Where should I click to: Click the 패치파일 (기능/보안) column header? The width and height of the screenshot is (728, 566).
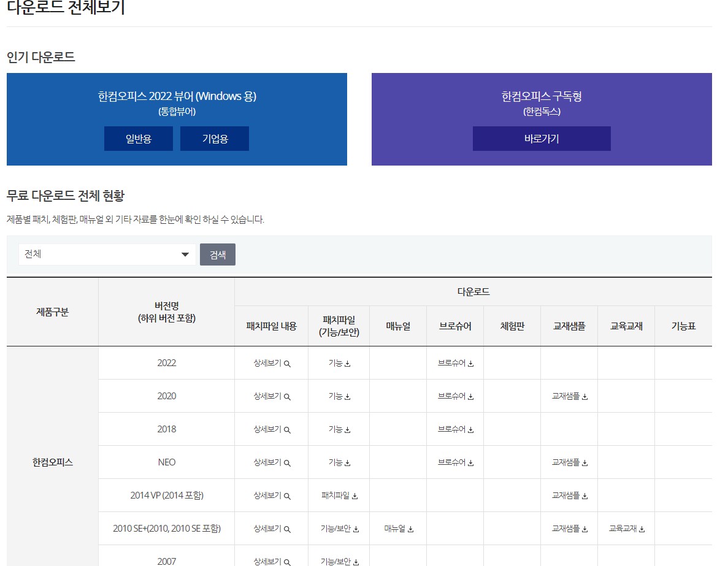tap(339, 326)
